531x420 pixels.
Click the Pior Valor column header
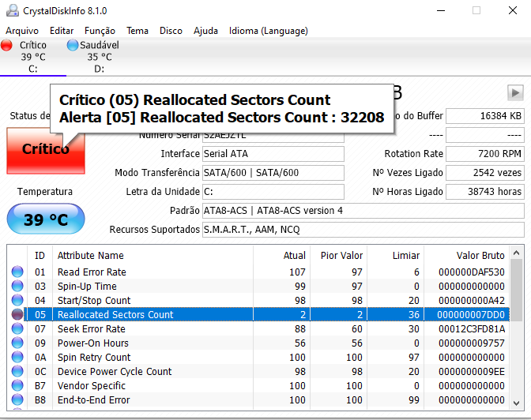point(338,255)
